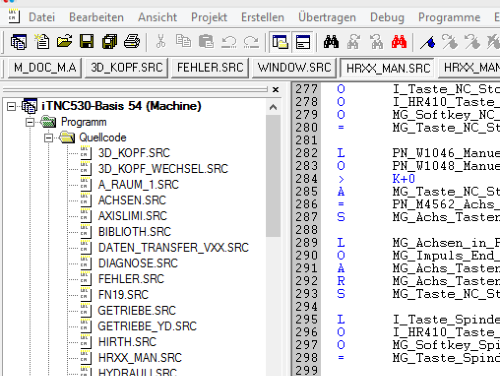
Task: Switch to the WINDOW.SRC tab
Action: pyautogui.click(x=294, y=68)
